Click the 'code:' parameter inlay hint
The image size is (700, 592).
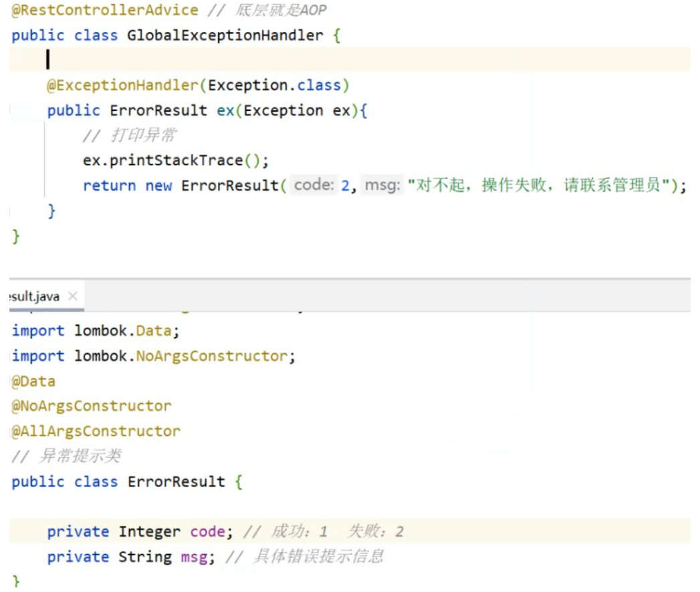coord(314,185)
